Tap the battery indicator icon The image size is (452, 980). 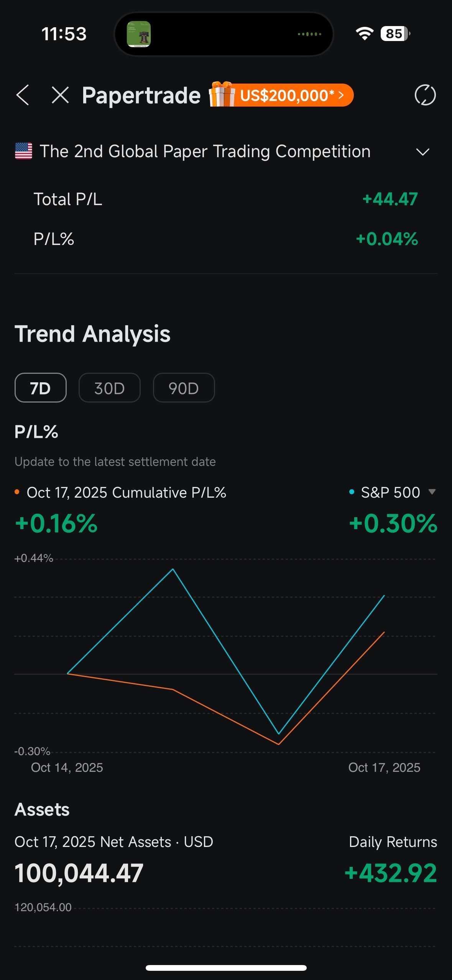click(x=395, y=34)
